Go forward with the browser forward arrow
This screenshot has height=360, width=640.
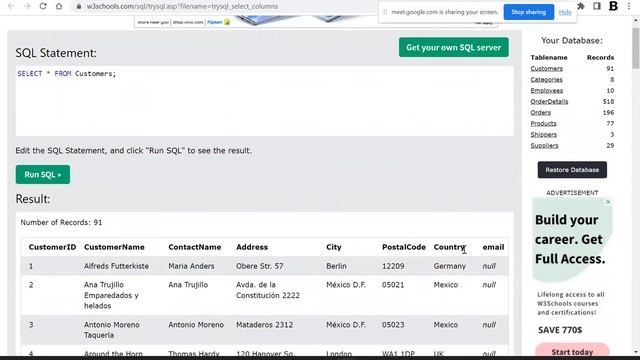27,6
